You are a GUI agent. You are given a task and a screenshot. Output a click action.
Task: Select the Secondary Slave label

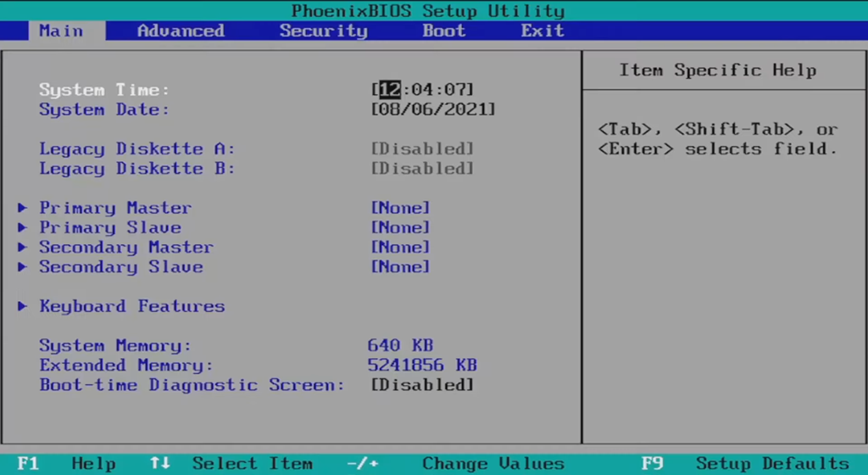coord(121,267)
